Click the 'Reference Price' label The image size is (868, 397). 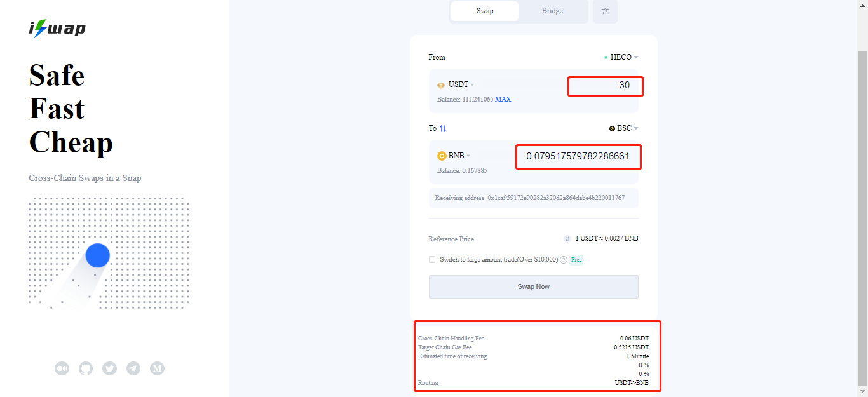(x=452, y=239)
